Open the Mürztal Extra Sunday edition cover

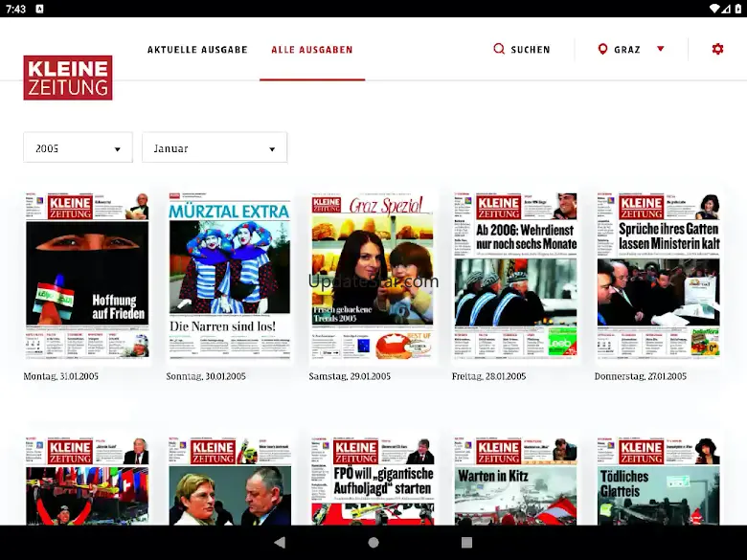[230, 276]
